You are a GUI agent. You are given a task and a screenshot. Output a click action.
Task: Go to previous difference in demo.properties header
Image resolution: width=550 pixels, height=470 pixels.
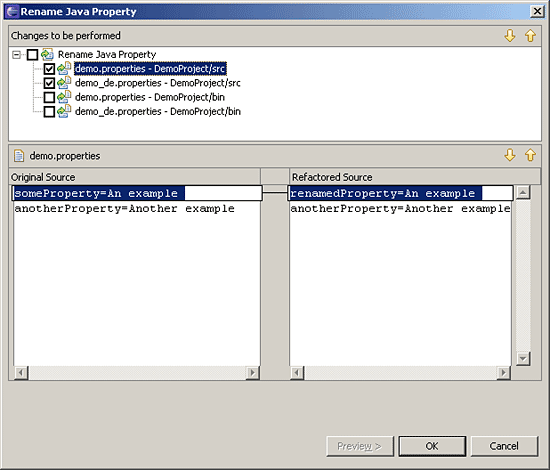[530, 155]
